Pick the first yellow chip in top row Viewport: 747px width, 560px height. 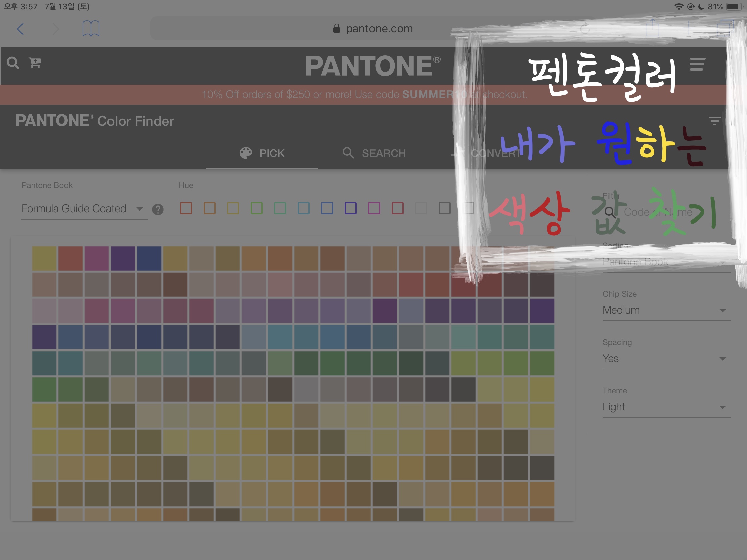(x=44, y=259)
